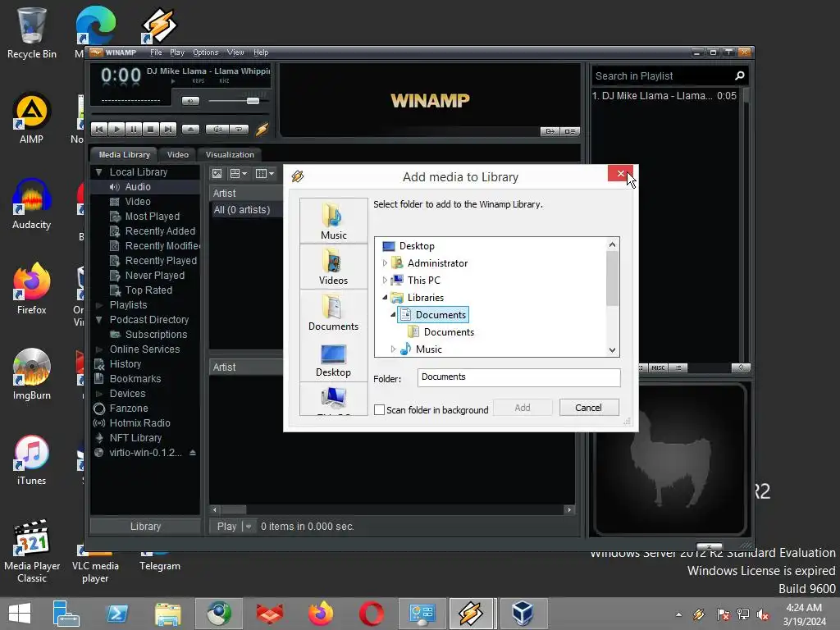
Task: Select the Media Library tab
Action: (x=125, y=155)
